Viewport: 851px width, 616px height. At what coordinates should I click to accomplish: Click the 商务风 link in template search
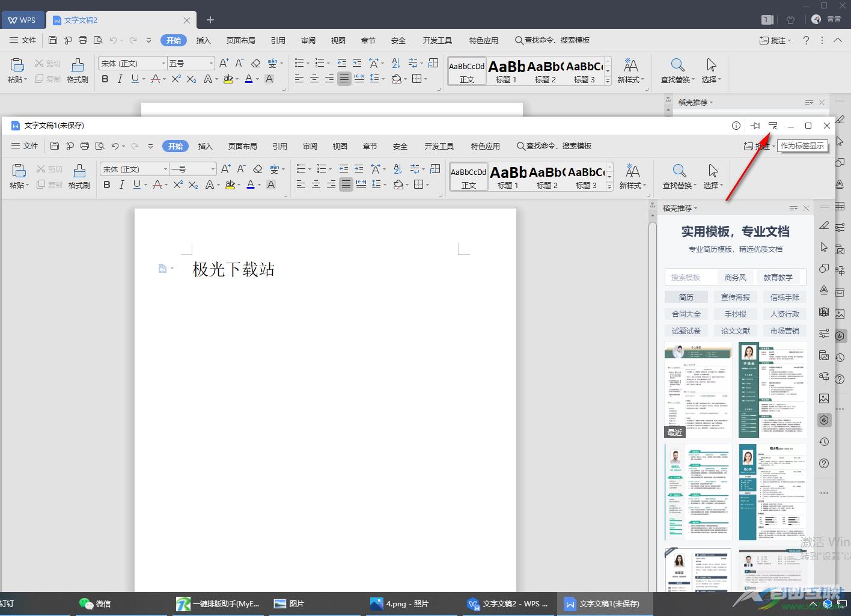click(x=736, y=277)
